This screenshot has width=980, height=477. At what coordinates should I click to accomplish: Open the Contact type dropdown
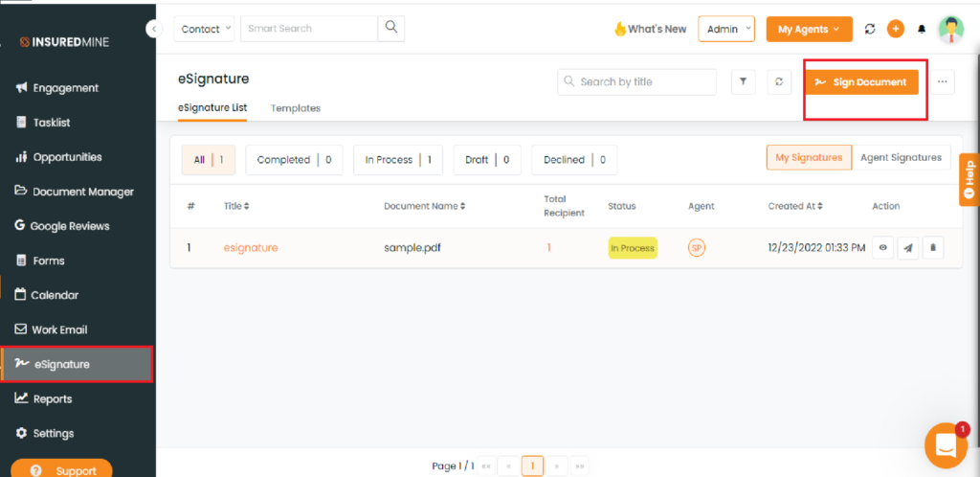click(204, 29)
